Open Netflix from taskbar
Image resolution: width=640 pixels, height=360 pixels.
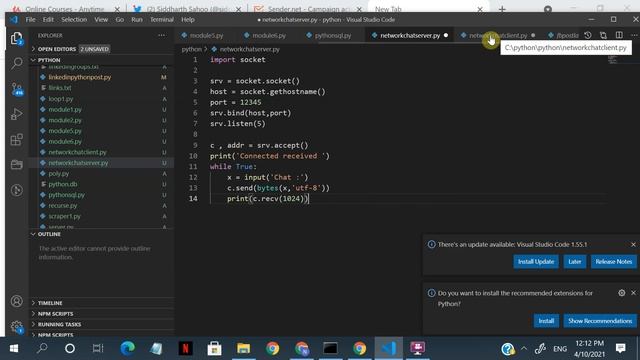point(185,349)
